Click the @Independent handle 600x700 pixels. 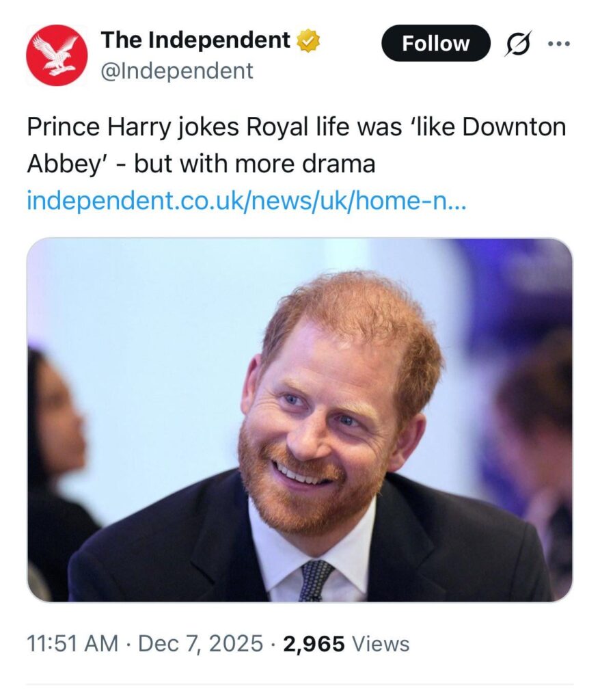[x=178, y=70]
